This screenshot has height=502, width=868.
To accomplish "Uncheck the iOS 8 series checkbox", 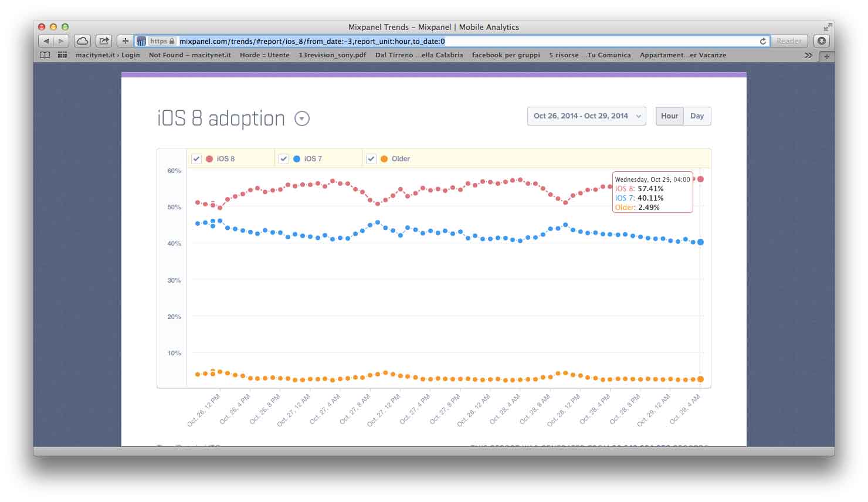I will [196, 159].
